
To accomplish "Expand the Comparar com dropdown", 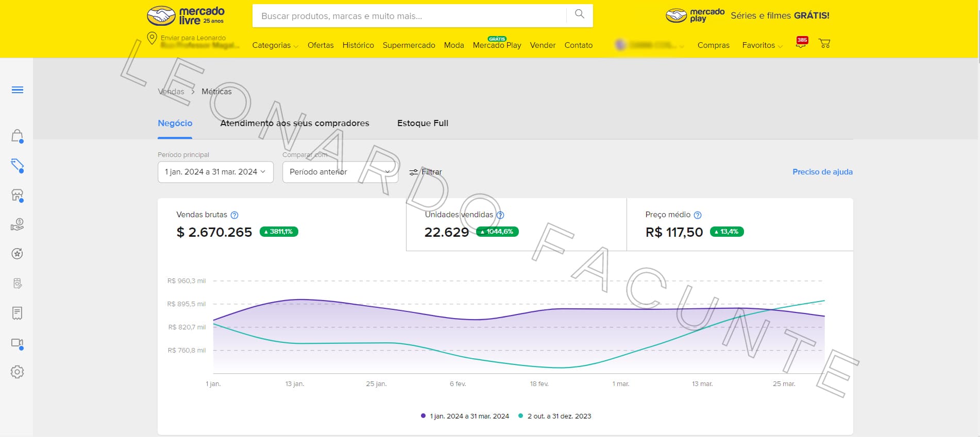I will point(340,172).
